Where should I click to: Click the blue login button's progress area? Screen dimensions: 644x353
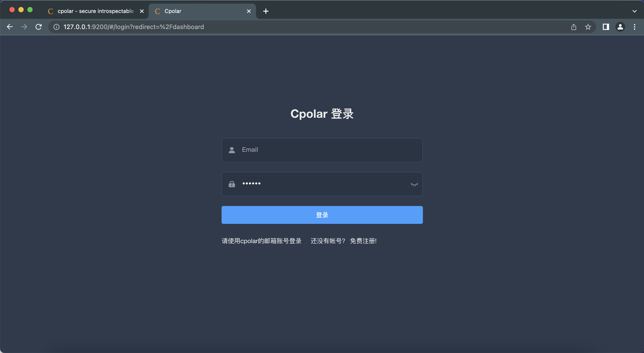coord(322,215)
